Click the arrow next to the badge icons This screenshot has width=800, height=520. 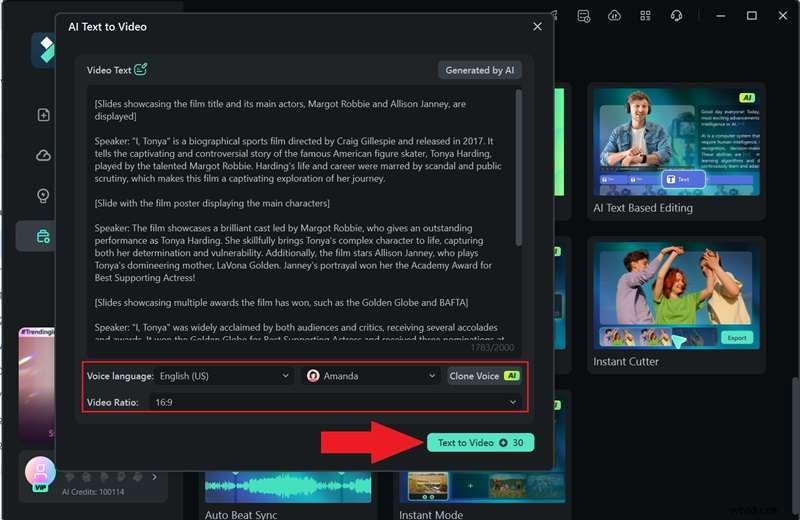click(x=155, y=477)
